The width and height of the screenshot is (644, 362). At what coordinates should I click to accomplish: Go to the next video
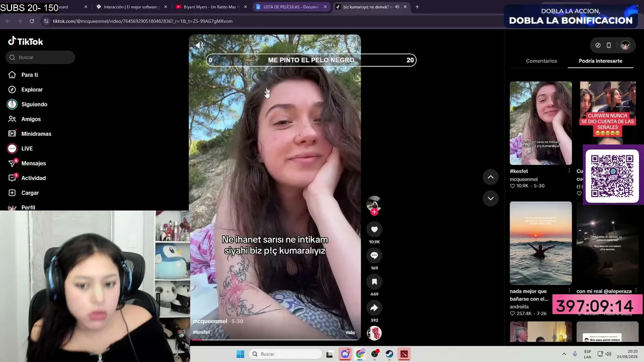pos(491,198)
